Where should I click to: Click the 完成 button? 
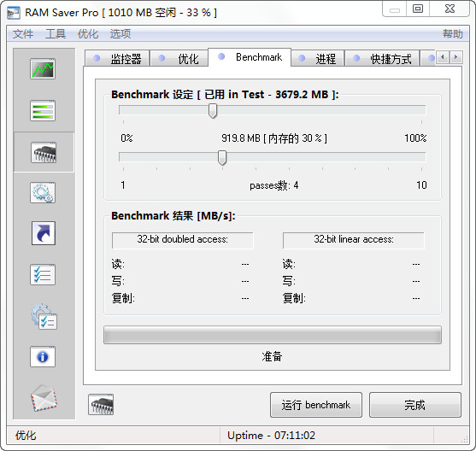tap(415, 405)
